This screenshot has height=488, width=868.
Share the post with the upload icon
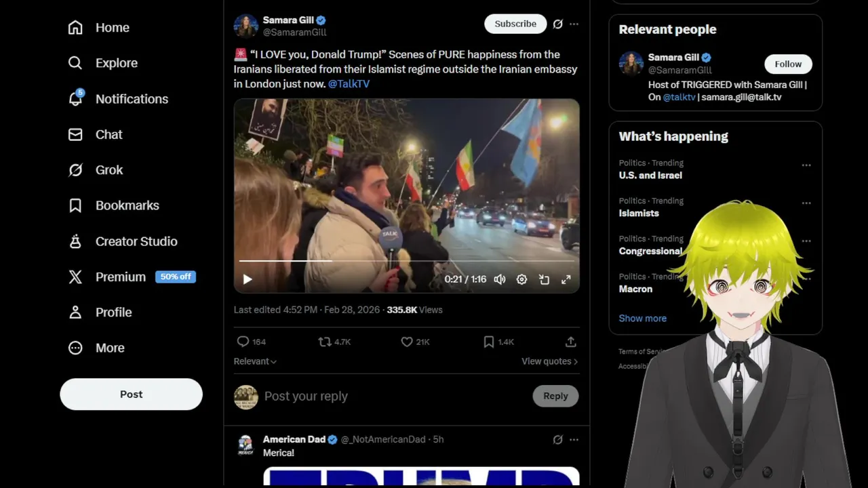(x=571, y=342)
